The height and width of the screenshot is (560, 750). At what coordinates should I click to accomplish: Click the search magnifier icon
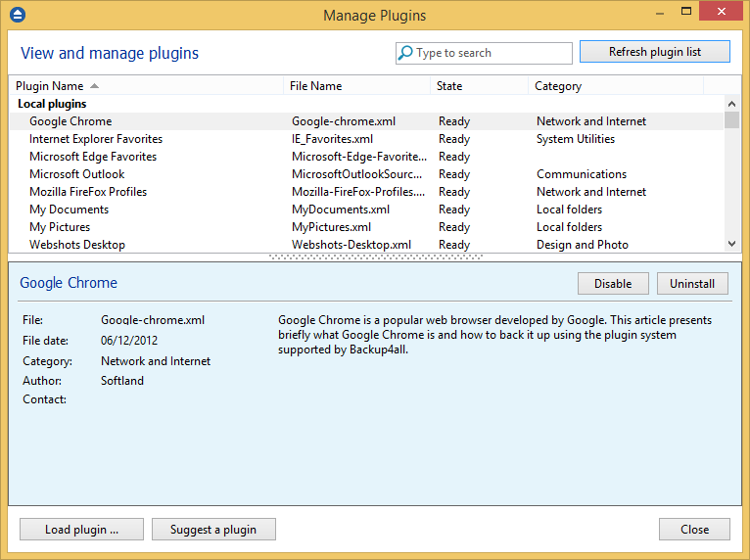click(405, 53)
